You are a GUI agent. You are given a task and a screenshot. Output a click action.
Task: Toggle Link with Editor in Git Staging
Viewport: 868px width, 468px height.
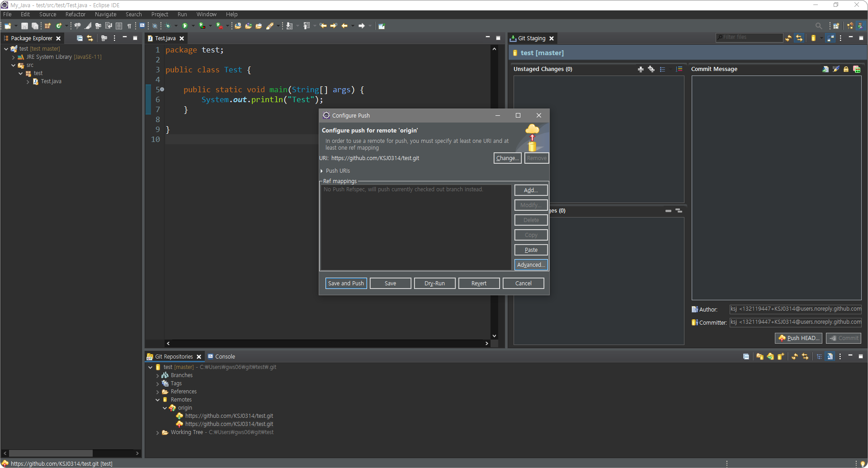[x=799, y=38]
